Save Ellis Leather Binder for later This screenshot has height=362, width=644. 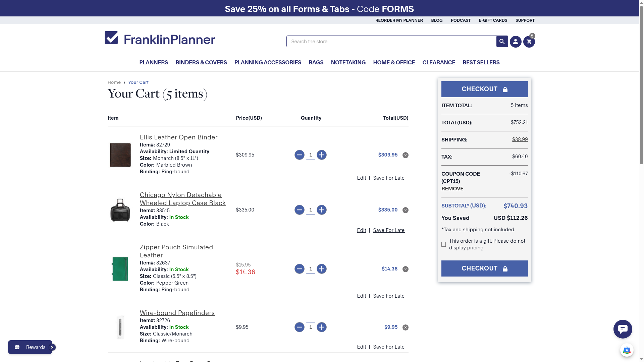pos(388,178)
